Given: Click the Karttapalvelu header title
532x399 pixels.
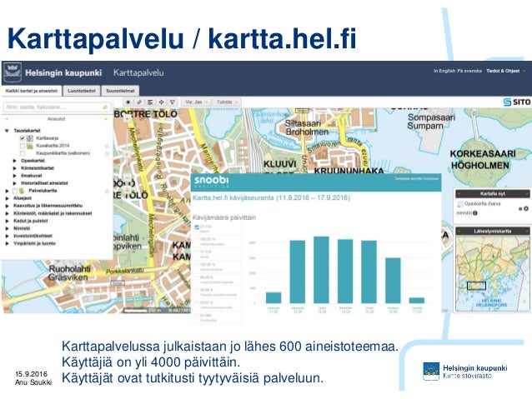Looking at the screenshot, I should [138, 72].
